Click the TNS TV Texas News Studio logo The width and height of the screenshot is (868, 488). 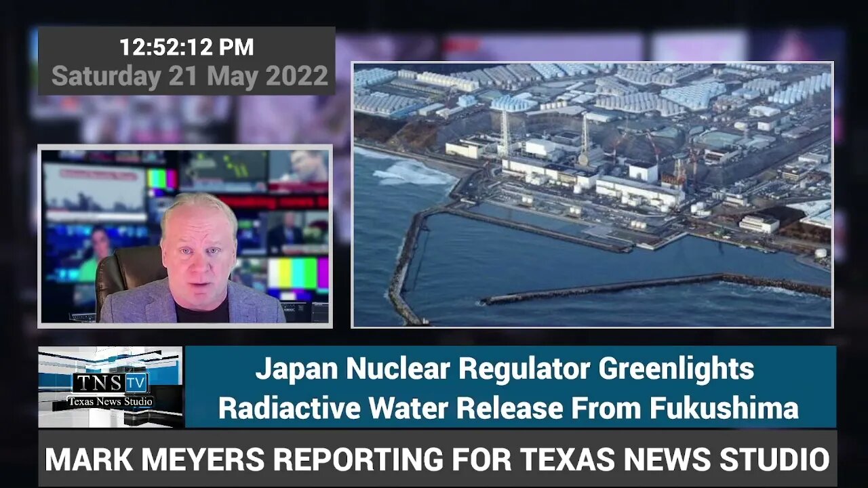(111, 387)
